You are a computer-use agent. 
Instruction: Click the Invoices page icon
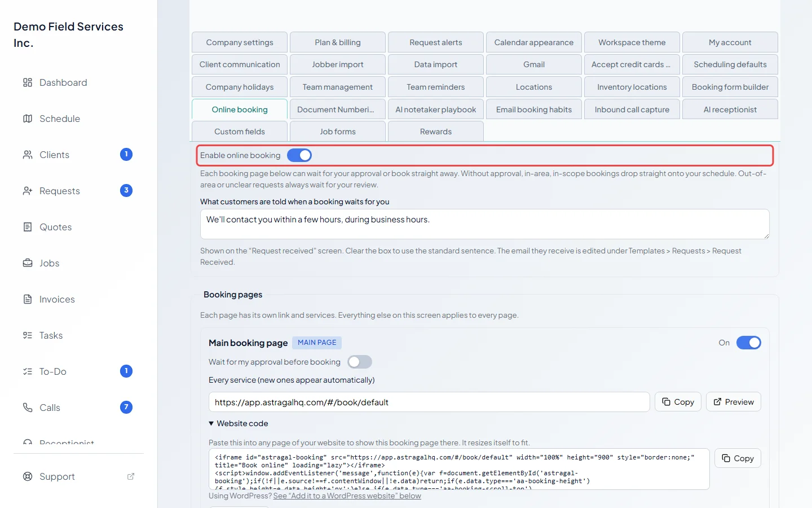(28, 299)
